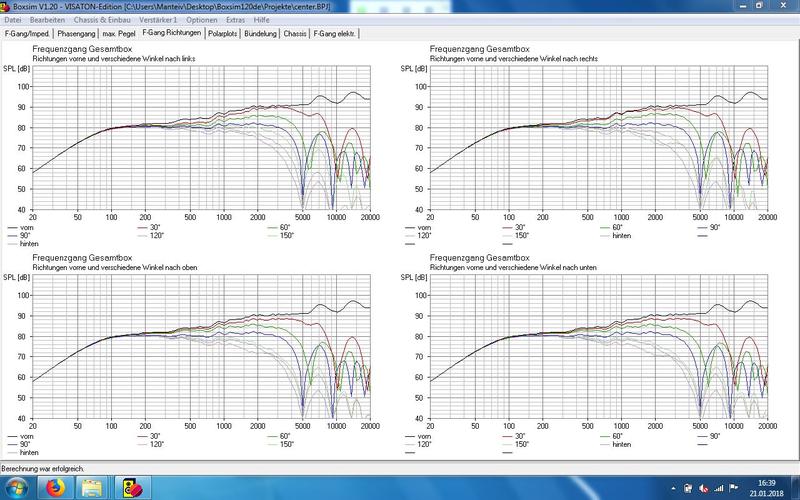Click the Boxsim title bar app icon

click(6, 6)
